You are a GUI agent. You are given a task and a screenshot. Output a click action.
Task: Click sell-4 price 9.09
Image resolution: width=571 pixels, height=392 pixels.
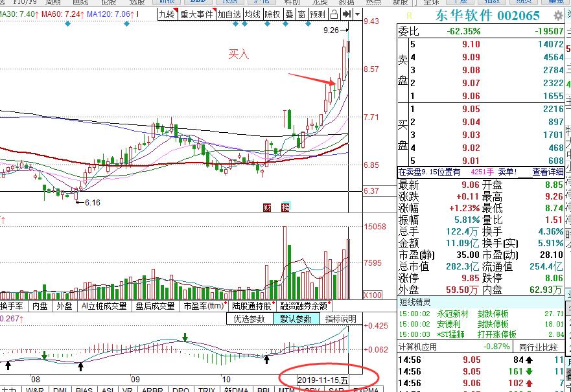click(x=471, y=57)
